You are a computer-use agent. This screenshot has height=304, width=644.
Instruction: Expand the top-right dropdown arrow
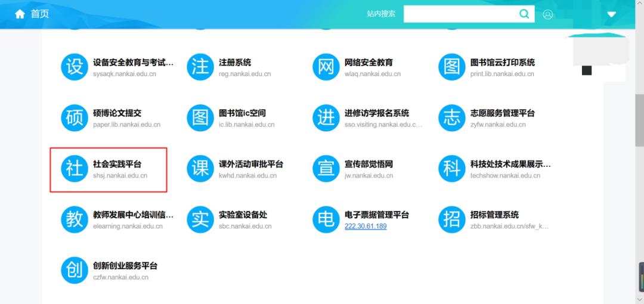click(611, 14)
